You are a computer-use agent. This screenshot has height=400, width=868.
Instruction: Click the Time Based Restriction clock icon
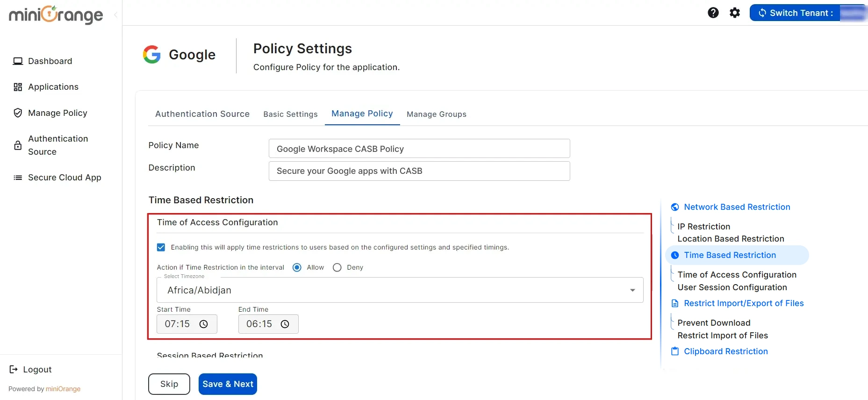[675, 255]
